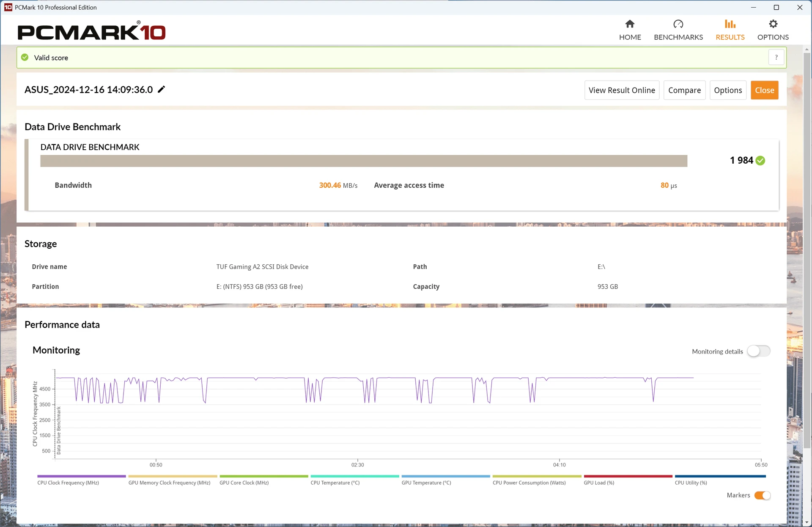Click the 05:50 timeline label
The image size is (812, 527).
pos(761,464)
